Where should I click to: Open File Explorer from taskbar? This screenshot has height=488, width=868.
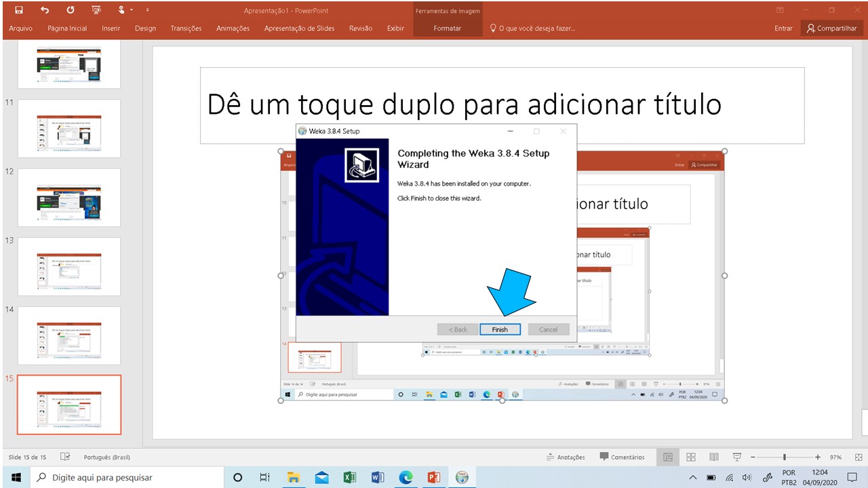(x=294, y=477)
